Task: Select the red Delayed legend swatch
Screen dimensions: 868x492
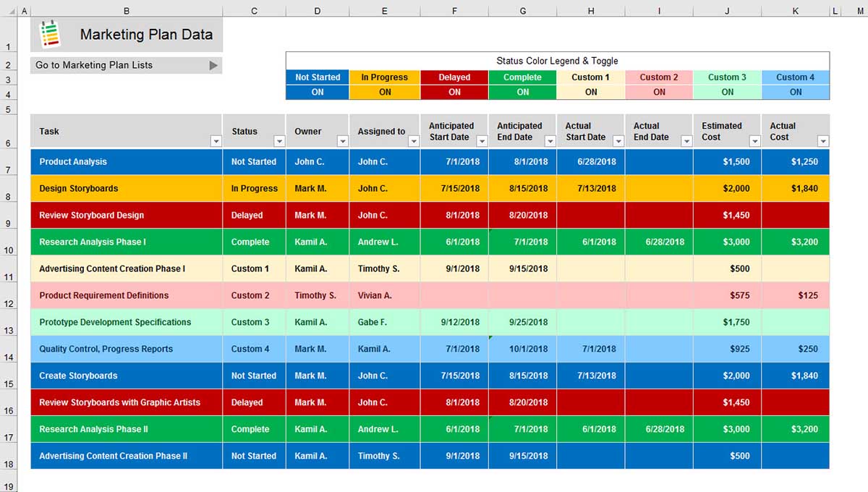Action: point(454,77)
